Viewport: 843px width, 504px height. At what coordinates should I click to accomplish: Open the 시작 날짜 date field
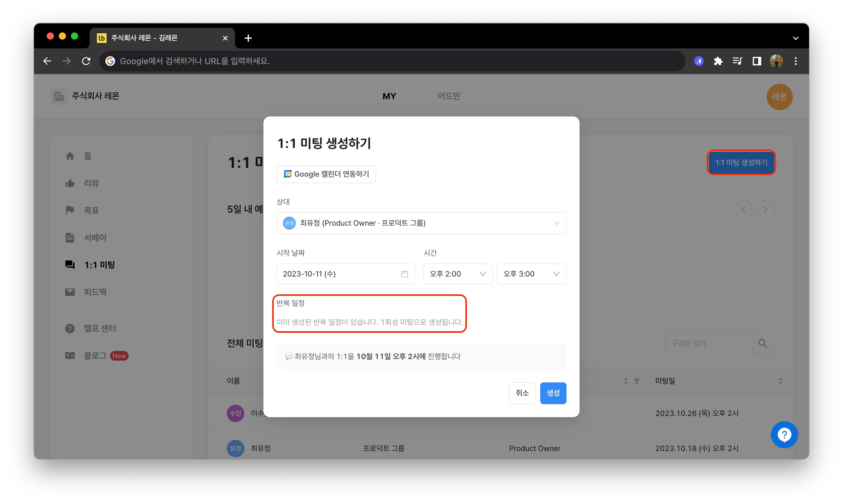[345, 274]
